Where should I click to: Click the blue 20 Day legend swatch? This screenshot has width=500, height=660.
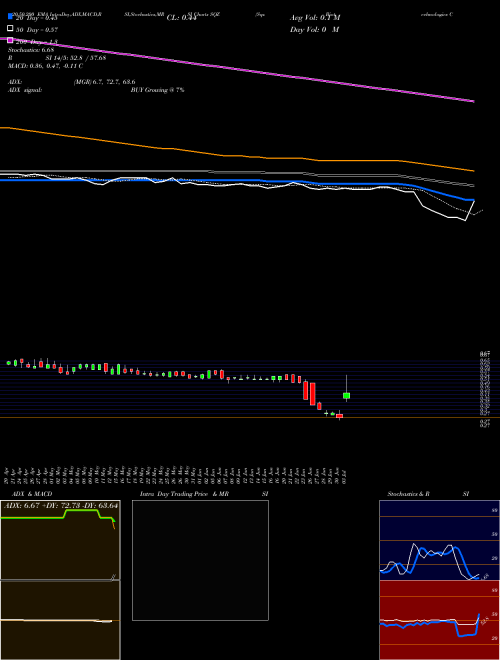click(x=11, y=17)
